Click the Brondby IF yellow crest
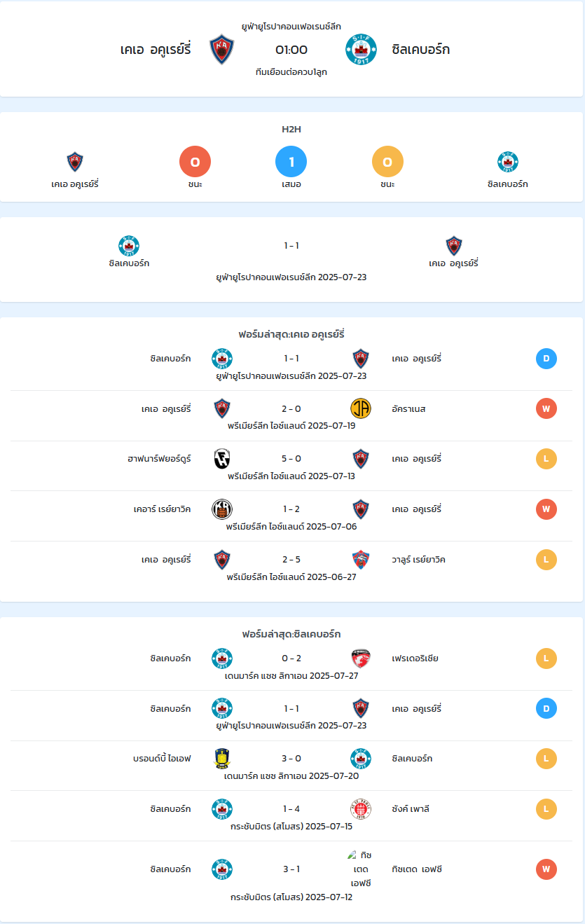The image size is (585, 924). [x=222, y=759]
